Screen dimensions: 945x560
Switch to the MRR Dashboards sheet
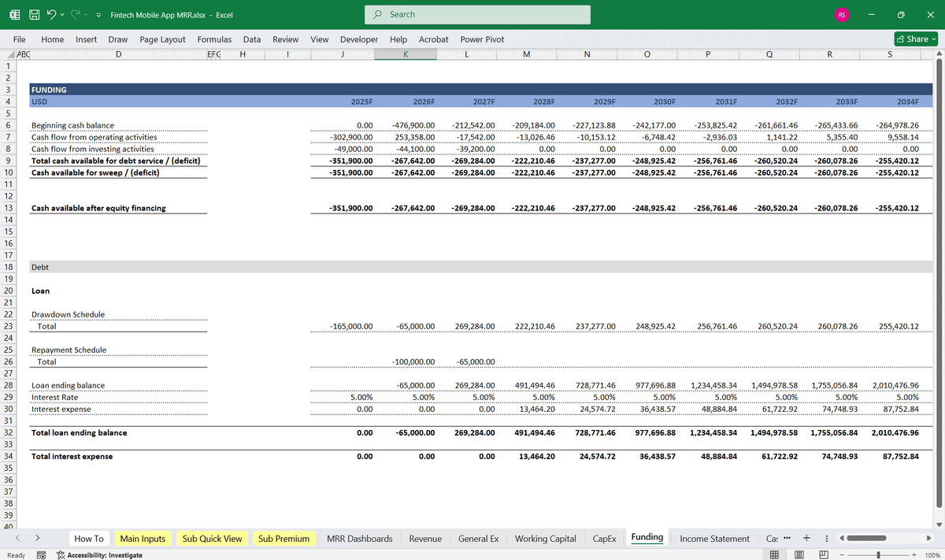359,538
